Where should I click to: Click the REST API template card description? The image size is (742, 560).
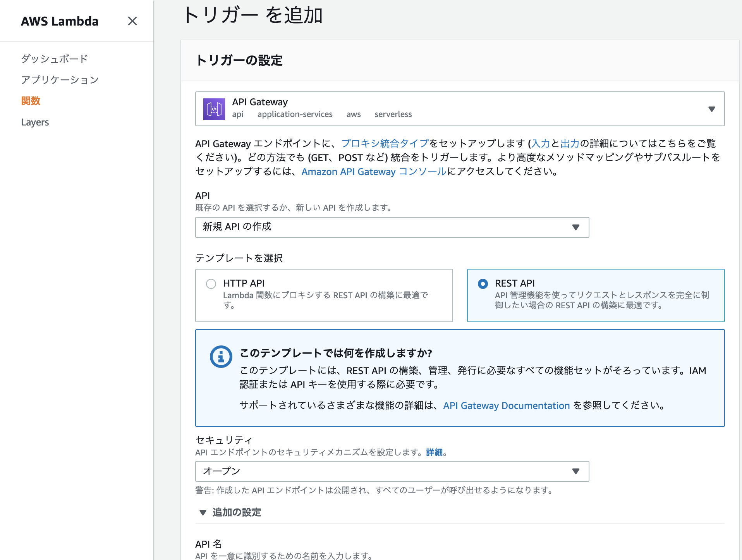(602, 300)
